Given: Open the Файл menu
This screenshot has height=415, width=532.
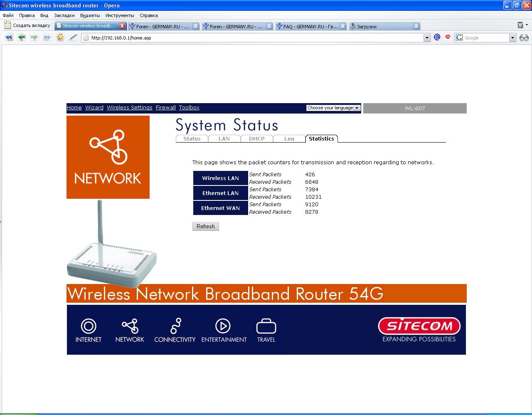Looking at the screenshot, I should [8, 15].
